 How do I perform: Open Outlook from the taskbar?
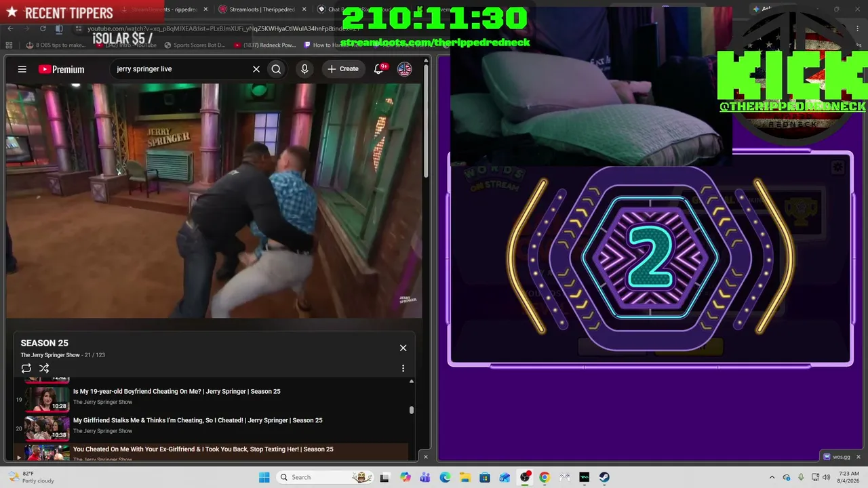pos(505,477)
